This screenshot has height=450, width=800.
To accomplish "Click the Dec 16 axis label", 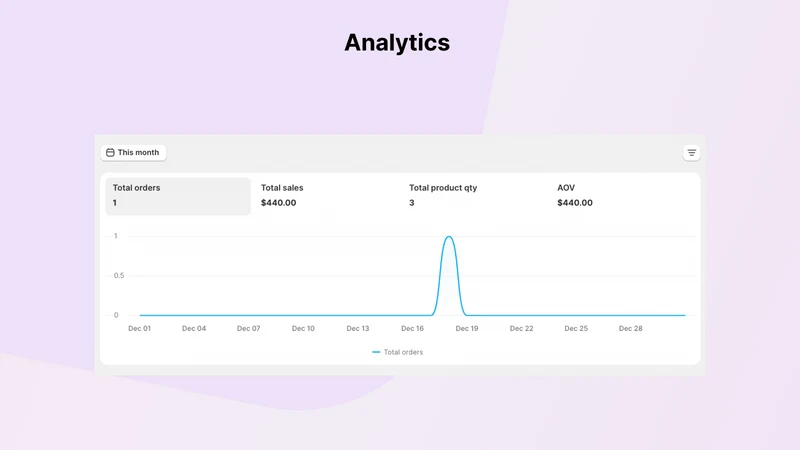I will 412,329.
